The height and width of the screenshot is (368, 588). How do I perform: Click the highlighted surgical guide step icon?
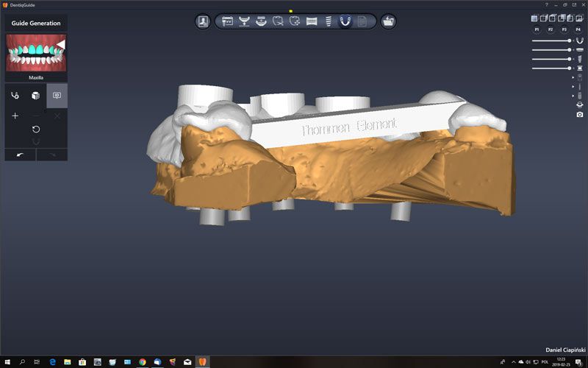pyautogui.click(x=345, y=21)
